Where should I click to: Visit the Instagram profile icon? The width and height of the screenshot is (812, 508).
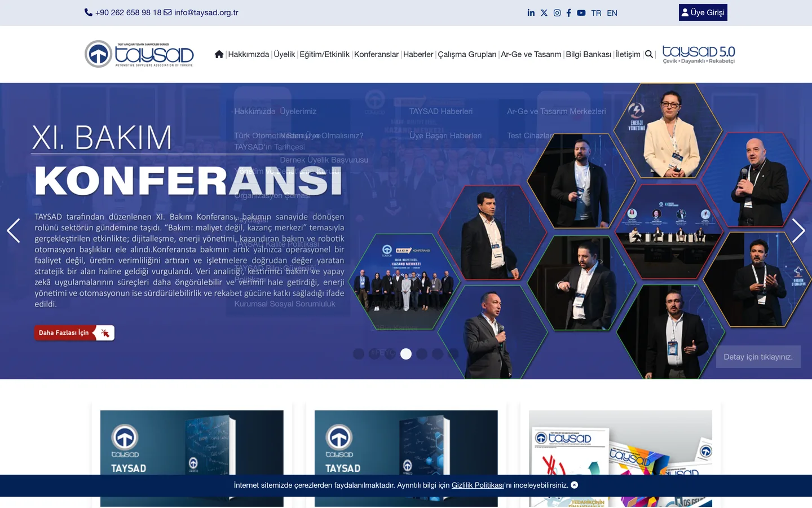coord(557,12)
